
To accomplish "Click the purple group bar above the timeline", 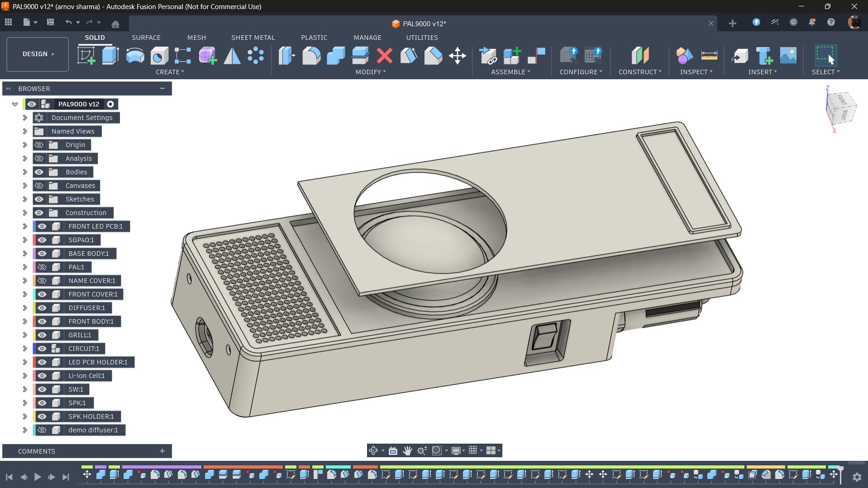I will point(161,467).
